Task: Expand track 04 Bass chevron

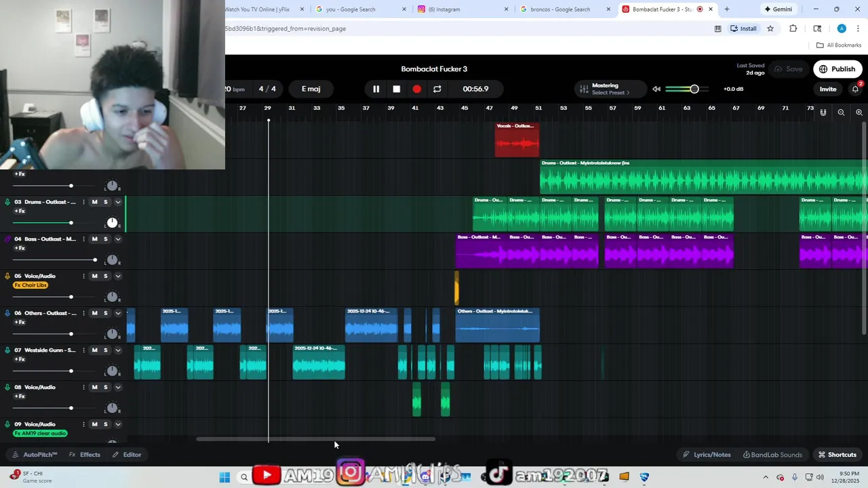Action: coord(118,239)
